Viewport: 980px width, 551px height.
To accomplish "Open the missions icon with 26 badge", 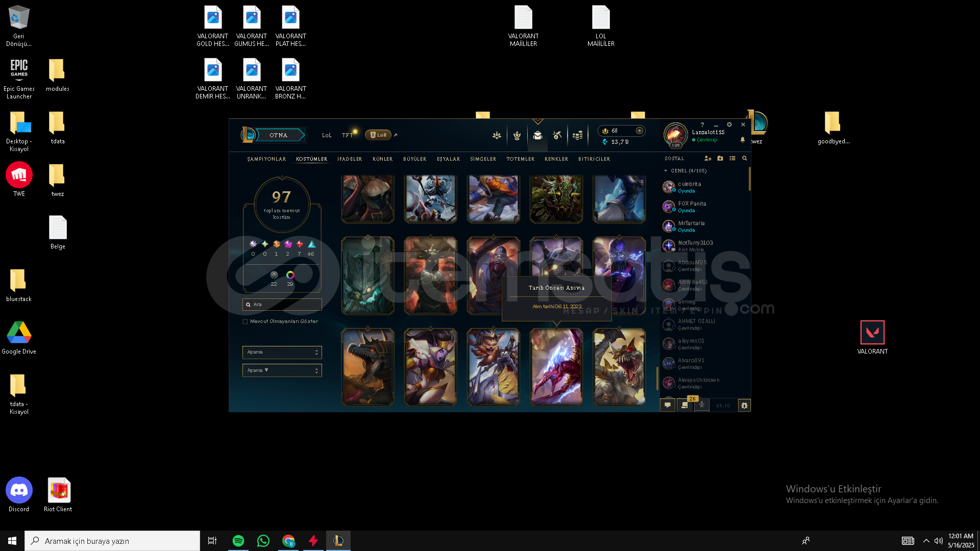I will (685, 405).
